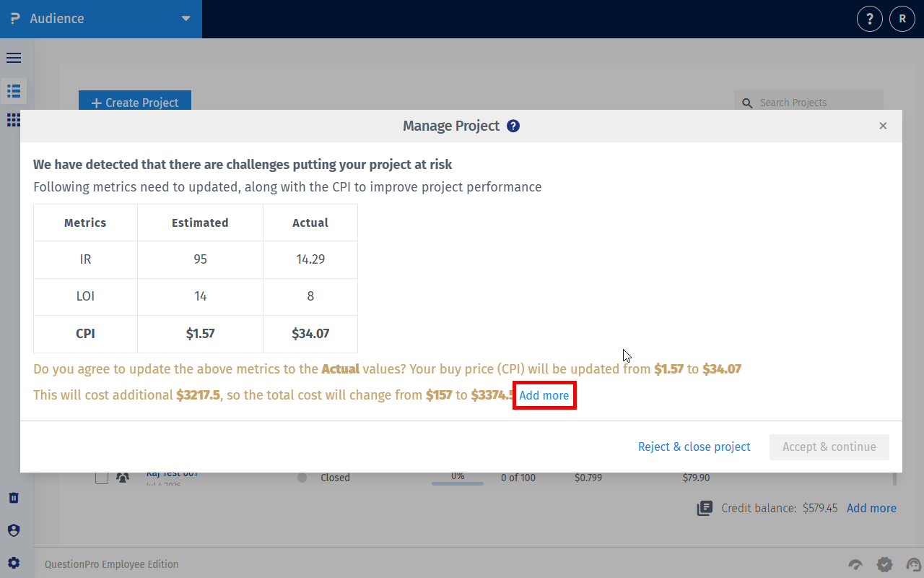Click the shield account icon in the sidebar
This screenshot has width=924, height=578.
(13, 530)
